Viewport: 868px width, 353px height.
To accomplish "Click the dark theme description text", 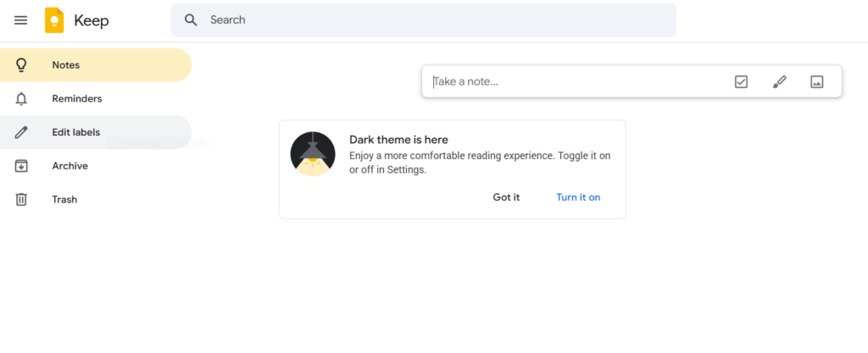I will pos(480,163).
